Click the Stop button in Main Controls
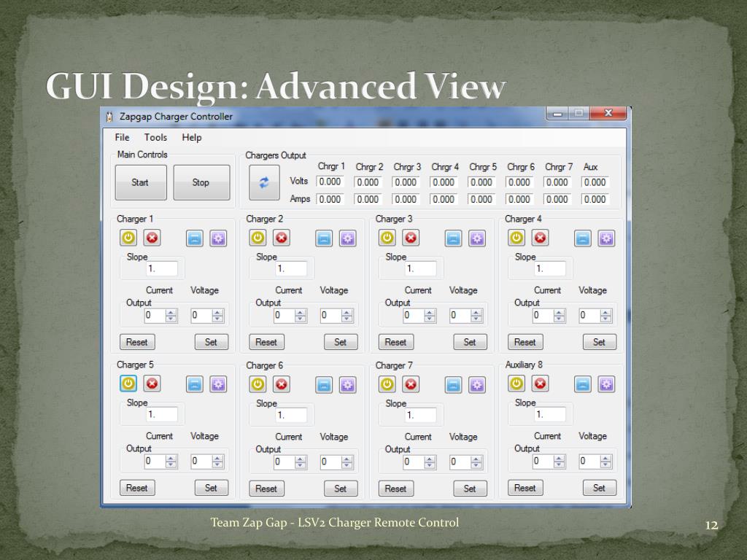Viewport: 747px width, 560px height. 201,182
